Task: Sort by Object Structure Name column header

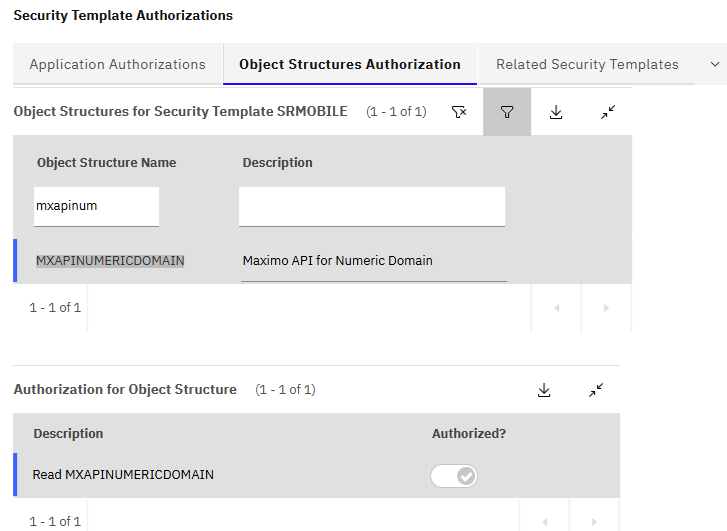Action: 106,162
